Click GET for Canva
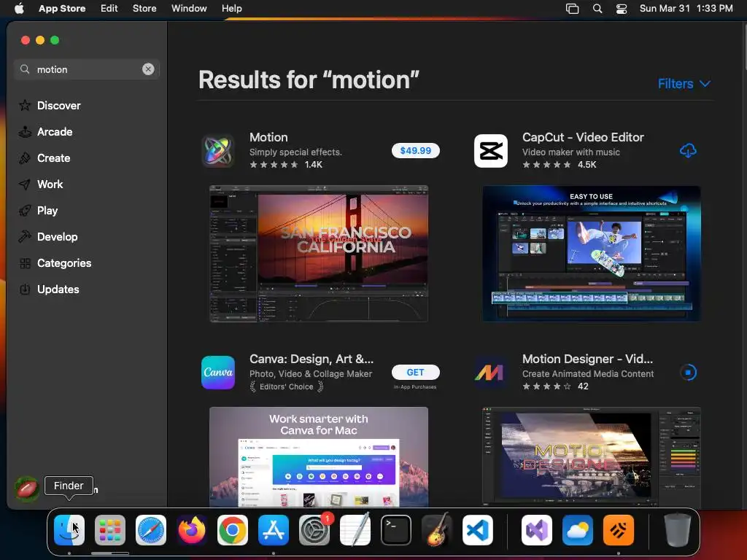747x560 pixels. (415, 373)
